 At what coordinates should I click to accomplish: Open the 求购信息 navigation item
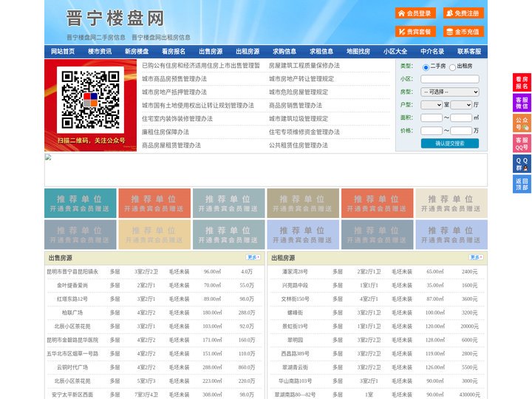coord(284,51)
